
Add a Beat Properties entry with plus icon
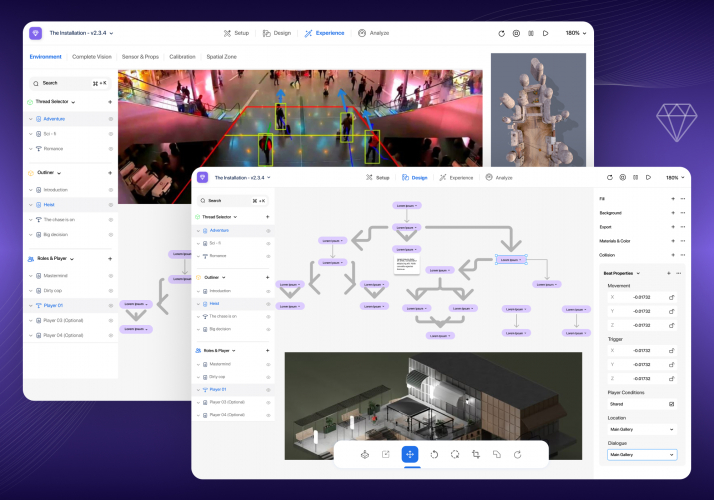(668, 273)
